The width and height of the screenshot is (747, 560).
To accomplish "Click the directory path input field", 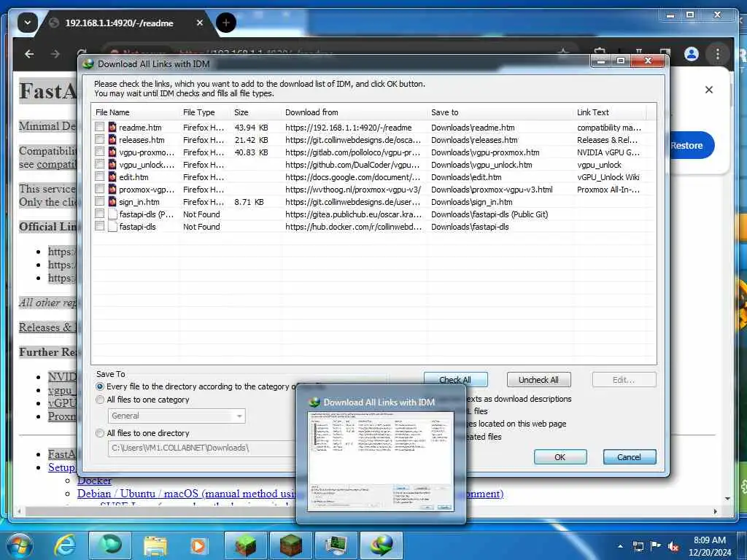I will [203, 448].
